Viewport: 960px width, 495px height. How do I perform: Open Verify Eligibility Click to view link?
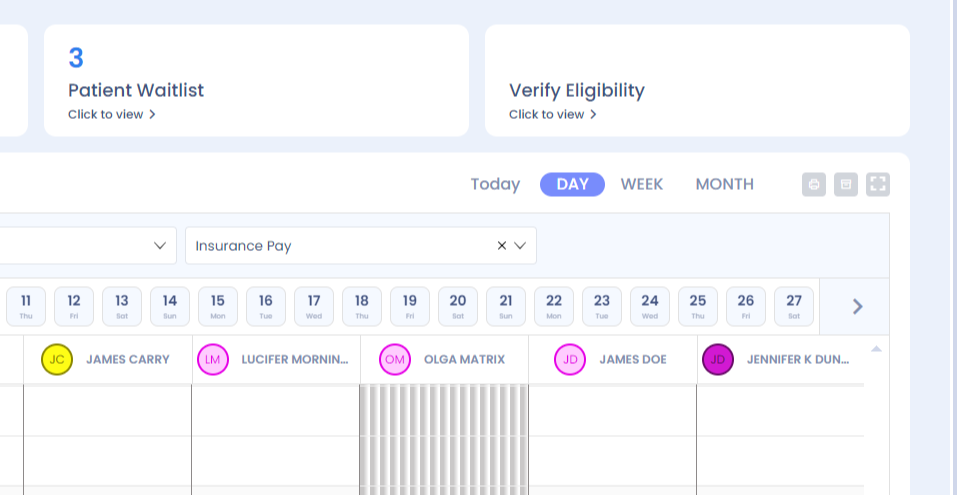point(553,115)
